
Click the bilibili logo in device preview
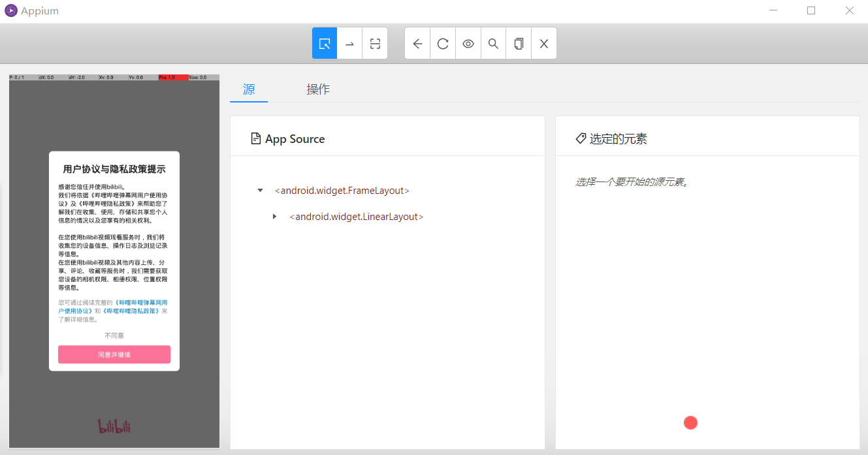(x=114, y=426)
